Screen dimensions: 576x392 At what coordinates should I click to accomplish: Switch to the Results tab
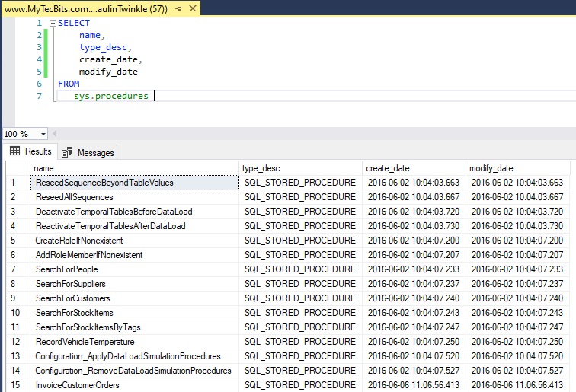pyautogui.click(x=30, y=151)
